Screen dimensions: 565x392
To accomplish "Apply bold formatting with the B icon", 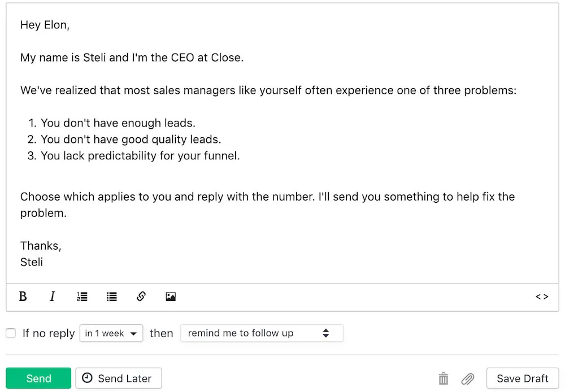I will pos(23,297).
